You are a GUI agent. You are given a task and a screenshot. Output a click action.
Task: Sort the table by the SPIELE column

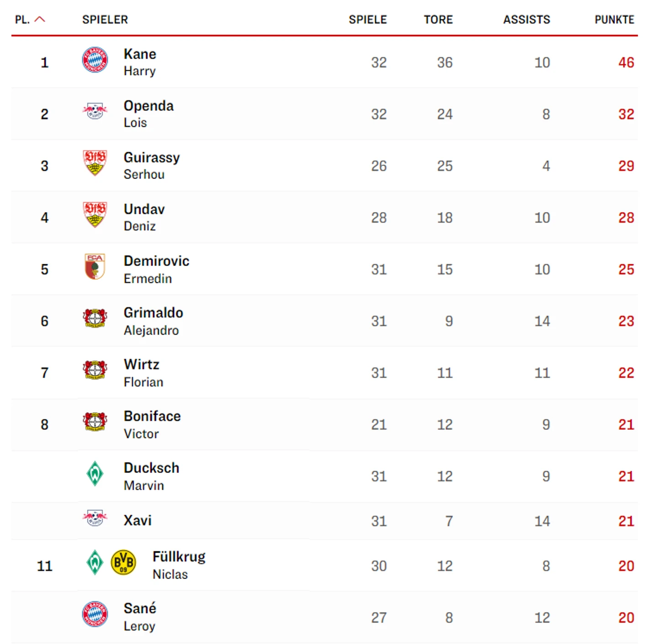click(x=368, y=20)
